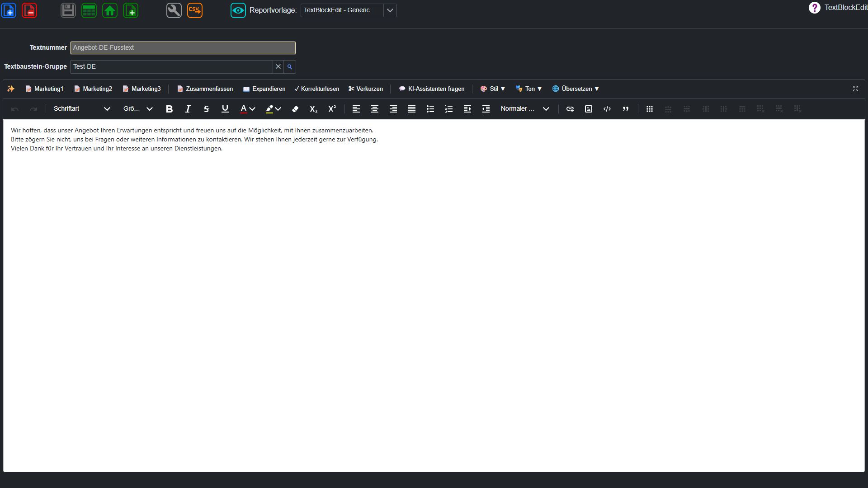This screenshot has width=868, height=488.
Task: Open the highlight color picker
Action: pos(273,109)
